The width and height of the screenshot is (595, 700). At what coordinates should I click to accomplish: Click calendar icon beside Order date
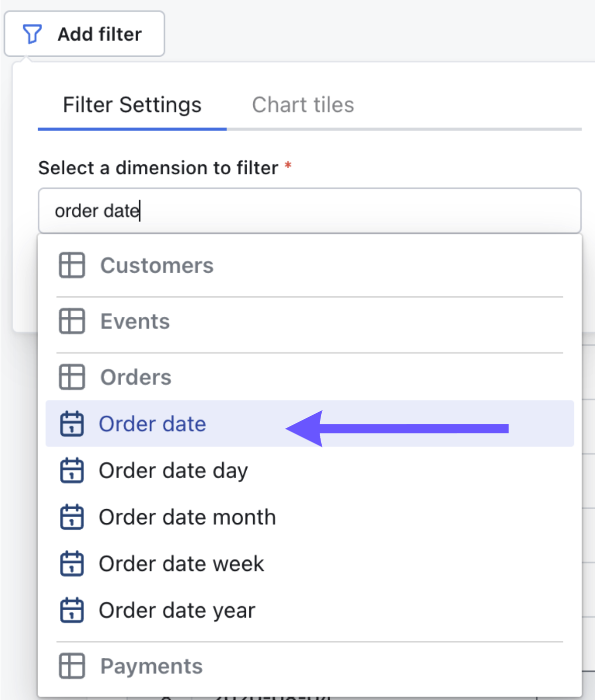point(72,424)
